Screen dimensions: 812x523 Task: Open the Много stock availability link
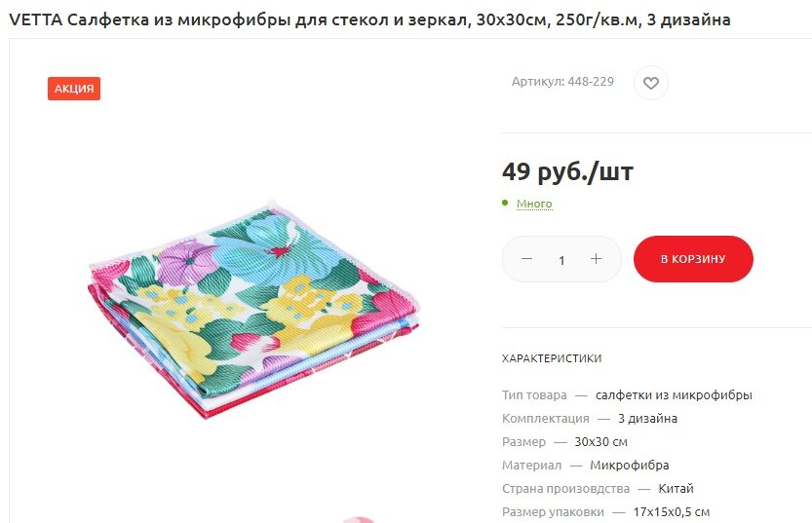point(534,204)
